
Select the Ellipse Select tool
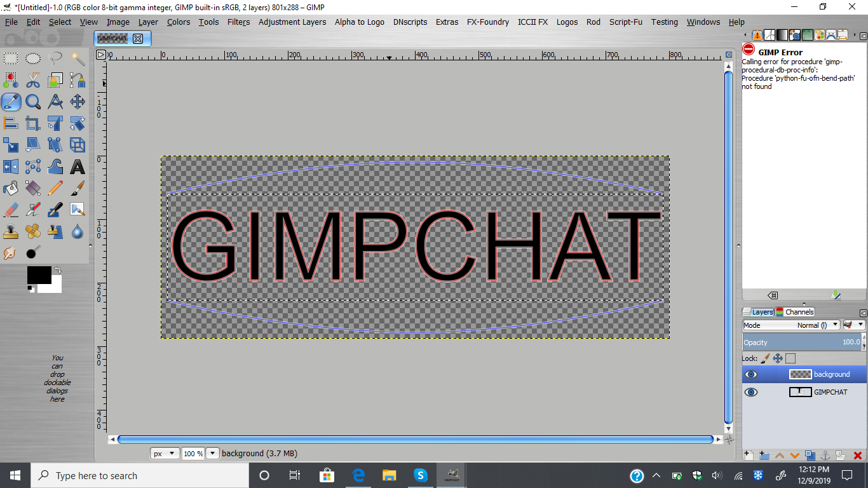pyautogui.click(x=33, y=59)
